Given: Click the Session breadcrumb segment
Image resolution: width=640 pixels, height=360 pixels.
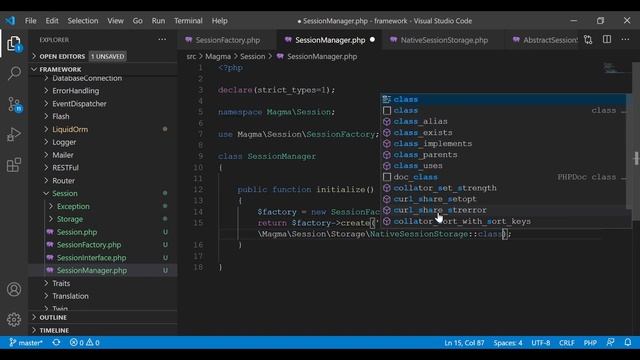Looking at the screenshot, I should point(252,56).
